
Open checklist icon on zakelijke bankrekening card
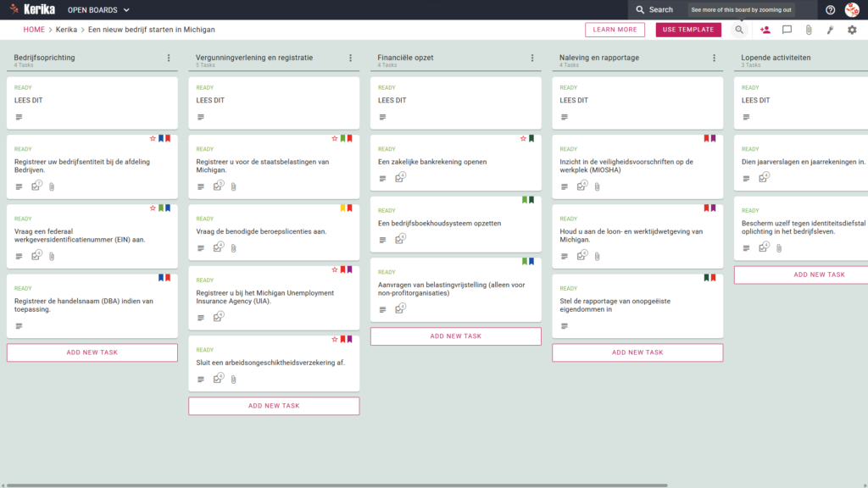400,178
